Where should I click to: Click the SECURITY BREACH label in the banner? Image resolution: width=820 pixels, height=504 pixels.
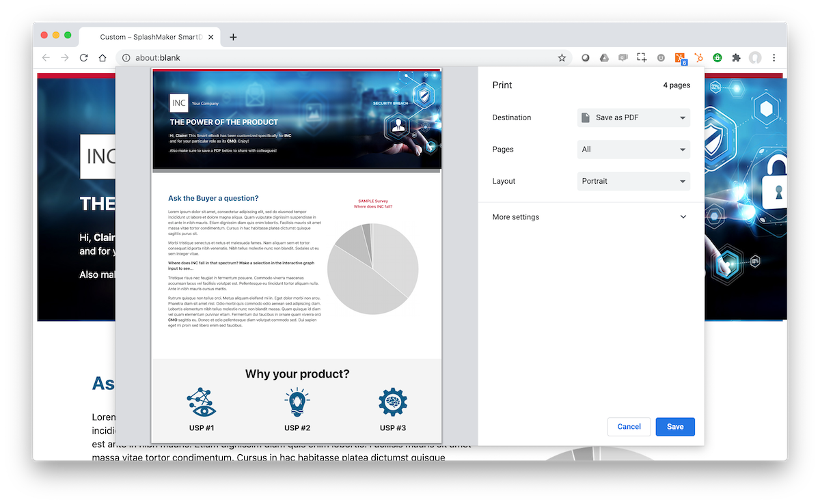point(390,104)
